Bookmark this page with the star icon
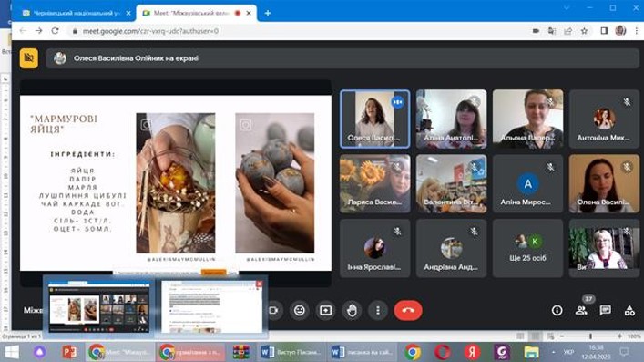Viewport: 644px width, 362px height. coord(584,31)
